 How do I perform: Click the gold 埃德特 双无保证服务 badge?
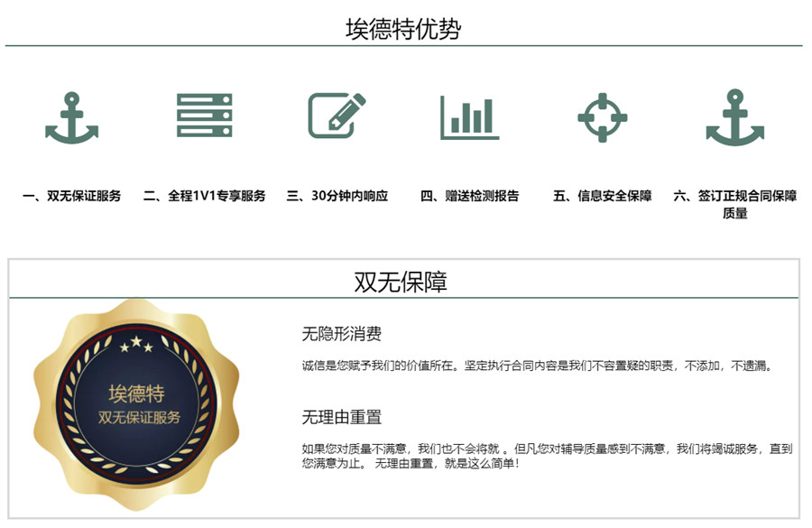pyautogui.click(x=136, y=404)
